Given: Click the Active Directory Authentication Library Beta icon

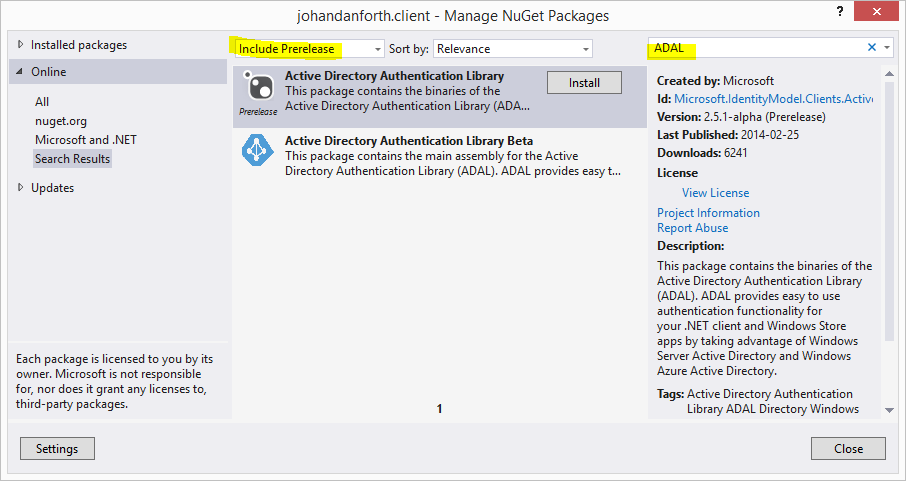Looking at the screenshot, I should point(258,150).
